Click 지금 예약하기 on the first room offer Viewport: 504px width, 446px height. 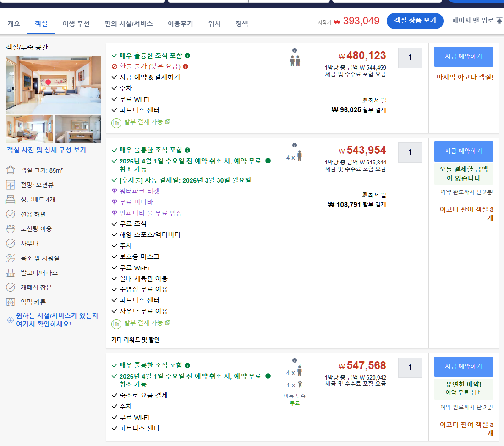pos(463,56)
